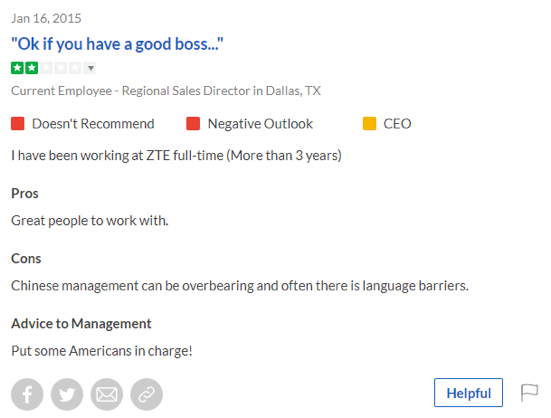Click the Negative Outlook label
This screenshot has width=551, height=418.
tap(260, 124)
